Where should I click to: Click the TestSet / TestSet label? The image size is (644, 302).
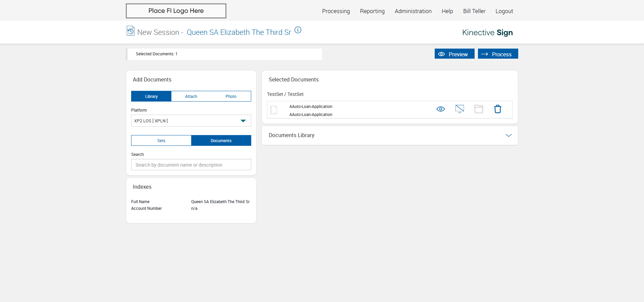[x=285, y=94]
